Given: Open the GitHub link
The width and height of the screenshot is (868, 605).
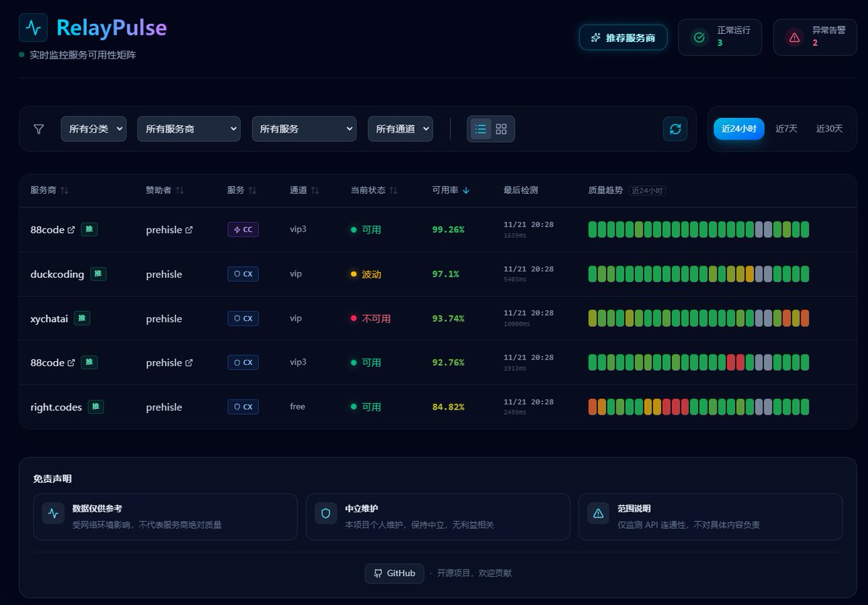Looking at the screenshot, I should (x=394, y=572).
